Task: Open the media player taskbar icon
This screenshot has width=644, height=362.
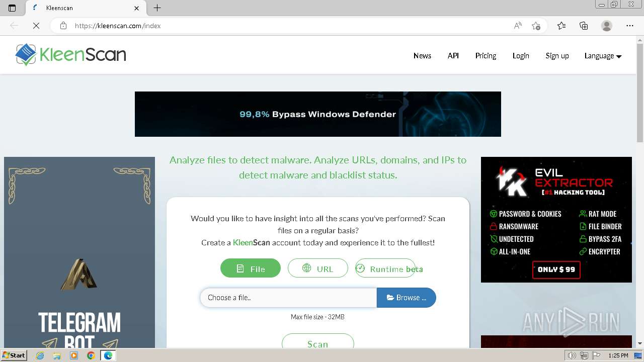Action: pyautogui.click(x=74, y=355)
